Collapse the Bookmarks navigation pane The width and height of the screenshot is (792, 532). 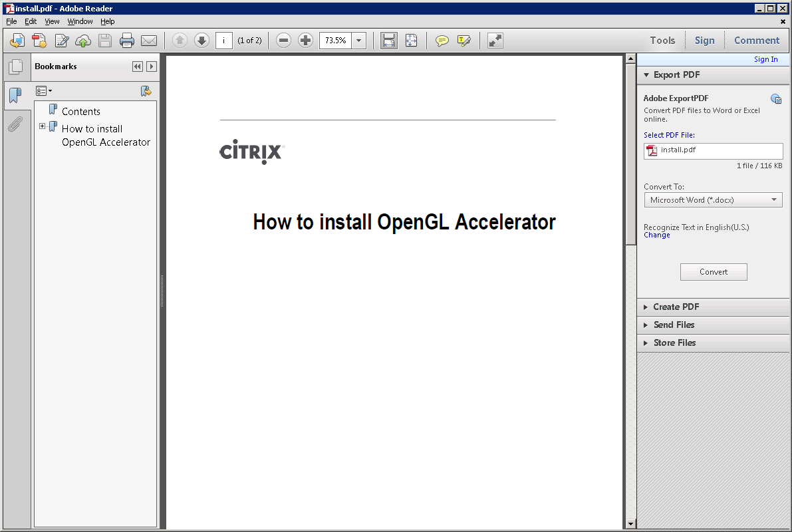tap(137, 66)
